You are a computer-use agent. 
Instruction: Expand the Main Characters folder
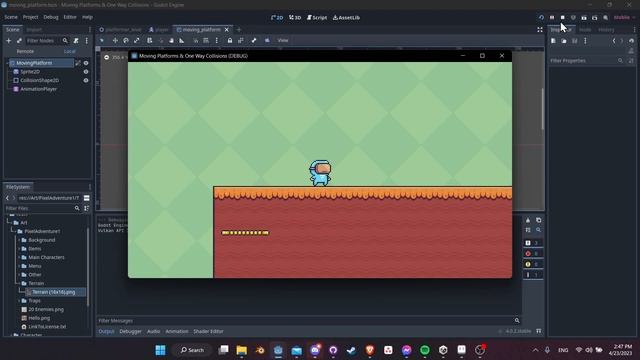tap(19, 258)
